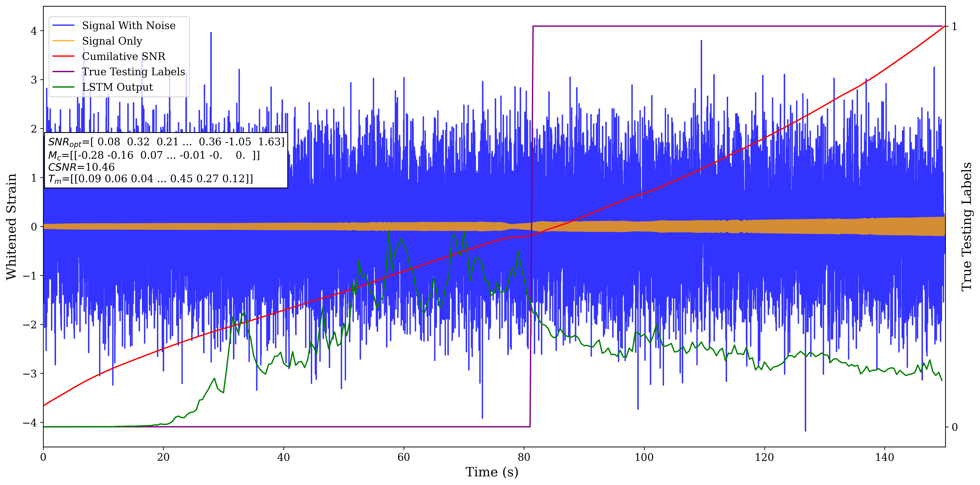Click the 'True Testing Labels' legend entry
The height and width of the screenshot is (485, 980).
[133, 72]
